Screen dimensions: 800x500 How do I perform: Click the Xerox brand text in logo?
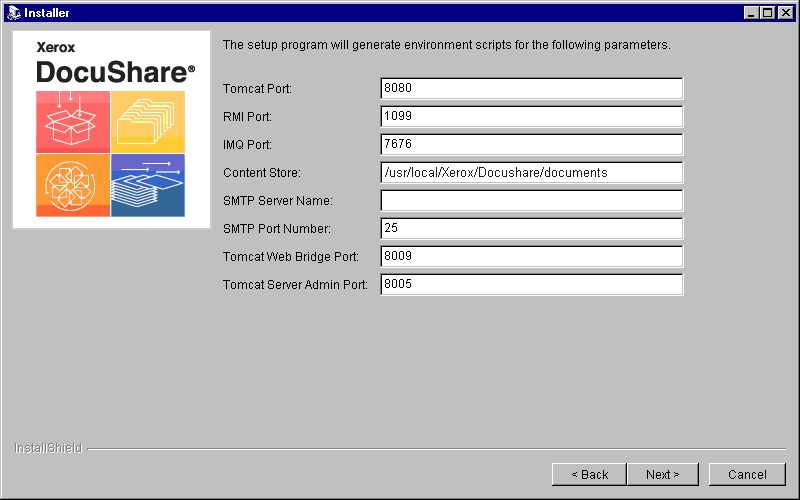[56, 47]
